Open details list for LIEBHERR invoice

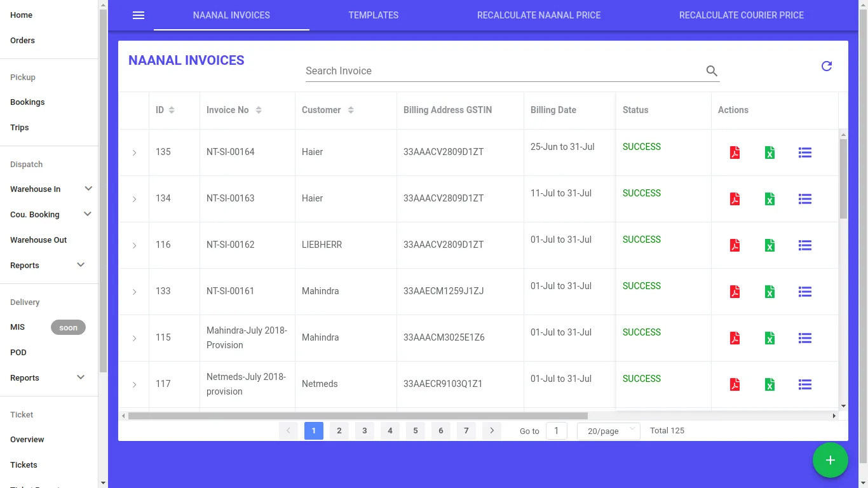(x=804, y=245)
